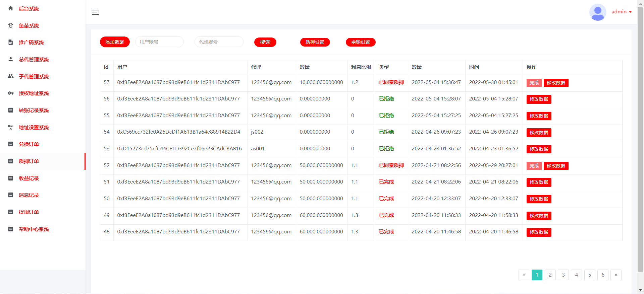Click the bug icon next to 鱼苗系统
This screenshot has height=294, width=644.
[11, 25]
